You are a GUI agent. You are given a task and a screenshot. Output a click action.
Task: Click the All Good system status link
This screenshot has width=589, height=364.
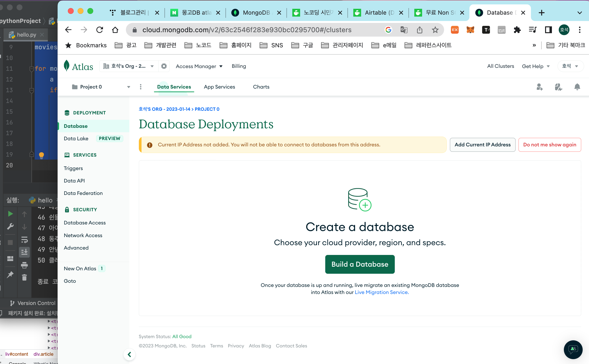pyautogui.click(x=182, y=337)
